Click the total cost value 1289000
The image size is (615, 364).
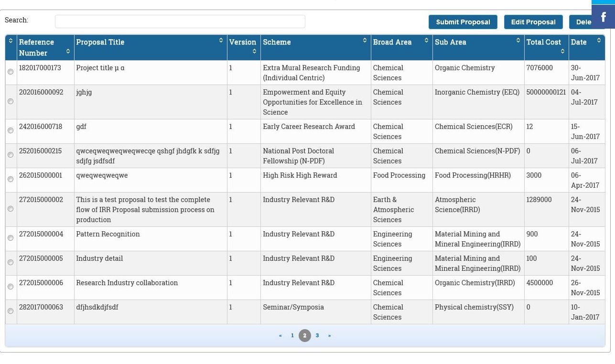tap(539, 200)
